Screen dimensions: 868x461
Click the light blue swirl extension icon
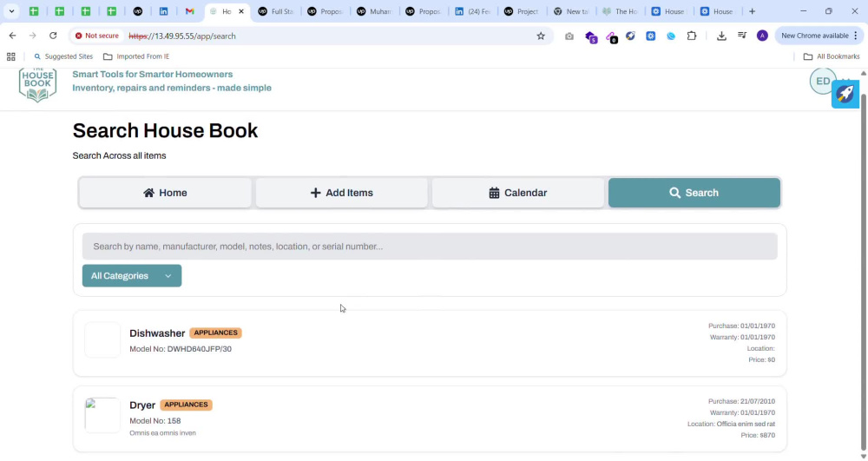(671, 36)
